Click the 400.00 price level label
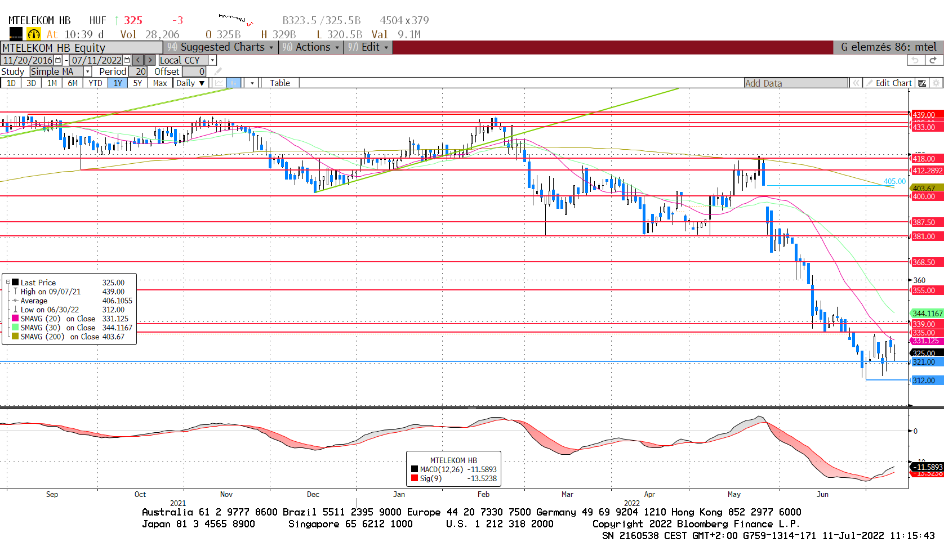 (927, 196)
